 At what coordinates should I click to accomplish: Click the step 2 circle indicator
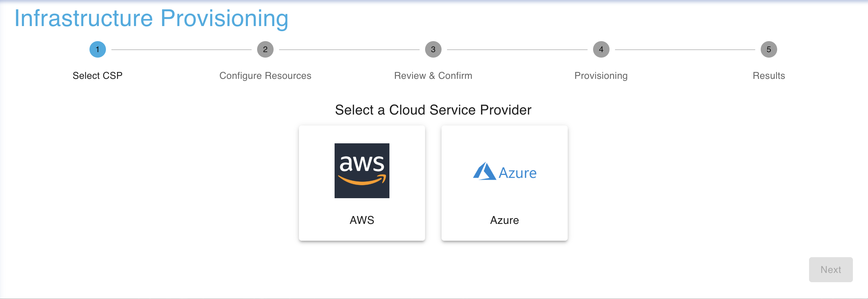tap(265, 49)
